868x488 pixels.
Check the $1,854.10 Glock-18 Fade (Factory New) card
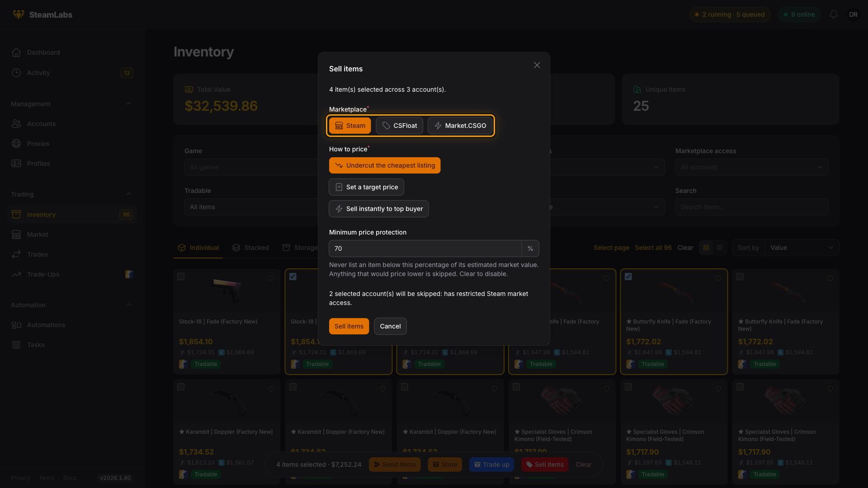coord(181,277)
